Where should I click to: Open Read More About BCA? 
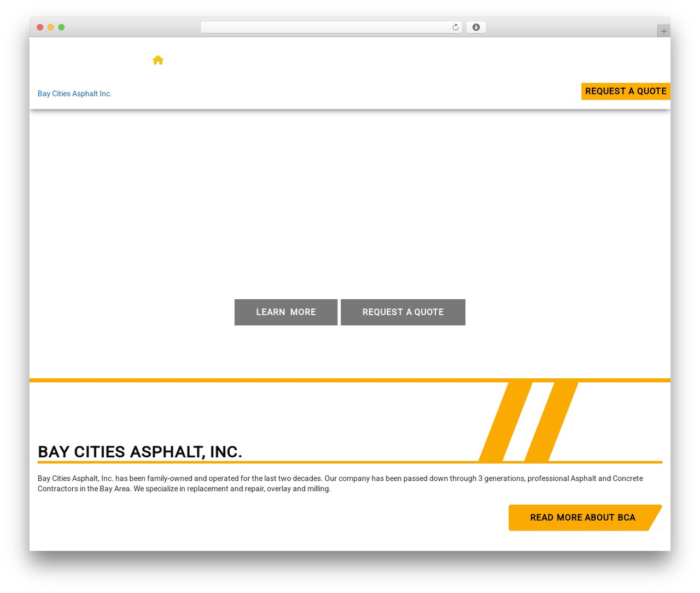pyautogui.click(x=585, y=518)
